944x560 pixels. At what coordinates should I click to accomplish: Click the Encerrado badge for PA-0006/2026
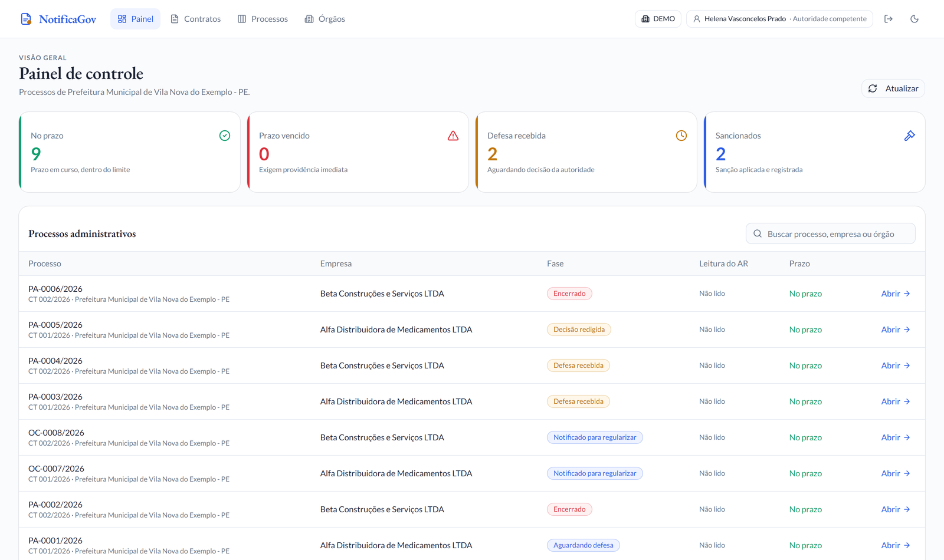tap(569, 294)
